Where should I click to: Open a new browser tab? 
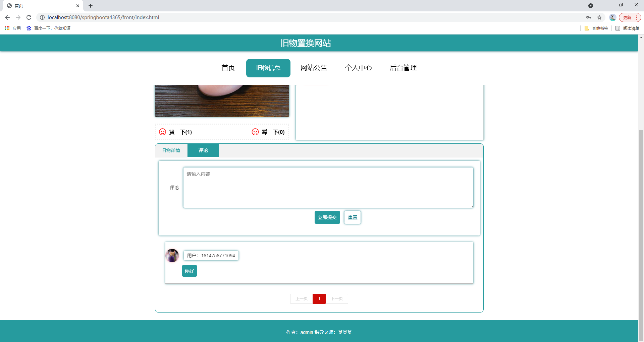coord(91,6)
